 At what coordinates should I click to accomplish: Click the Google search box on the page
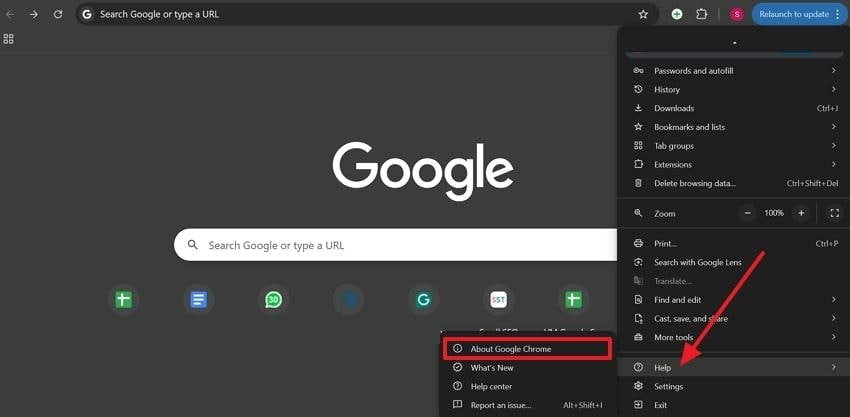[x=396, y=245]
